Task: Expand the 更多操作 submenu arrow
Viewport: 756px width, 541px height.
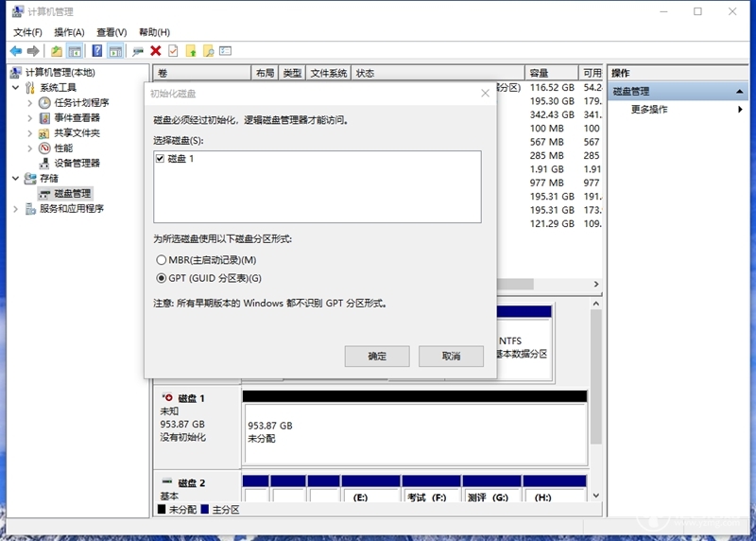Action: click(x=740, y=110)
